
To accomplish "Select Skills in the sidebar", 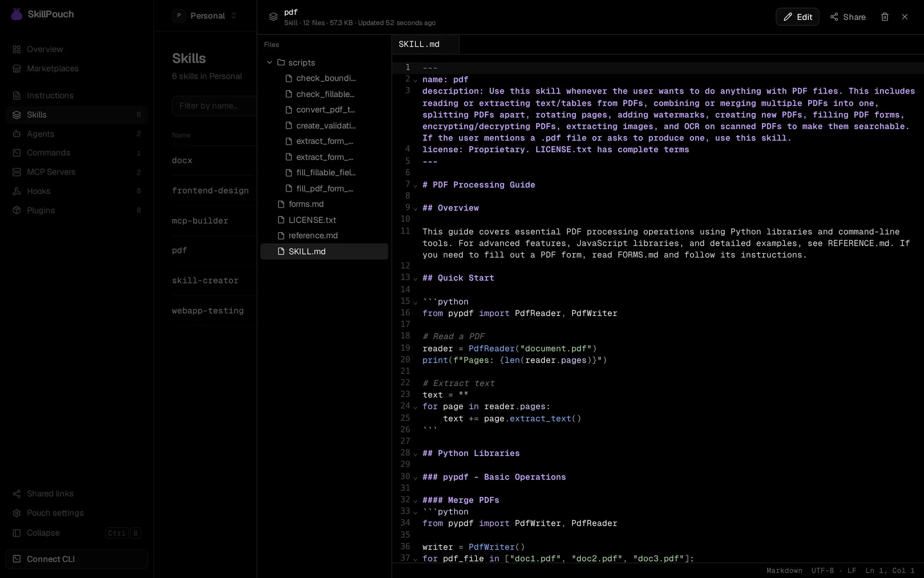I will click(77, 115).
